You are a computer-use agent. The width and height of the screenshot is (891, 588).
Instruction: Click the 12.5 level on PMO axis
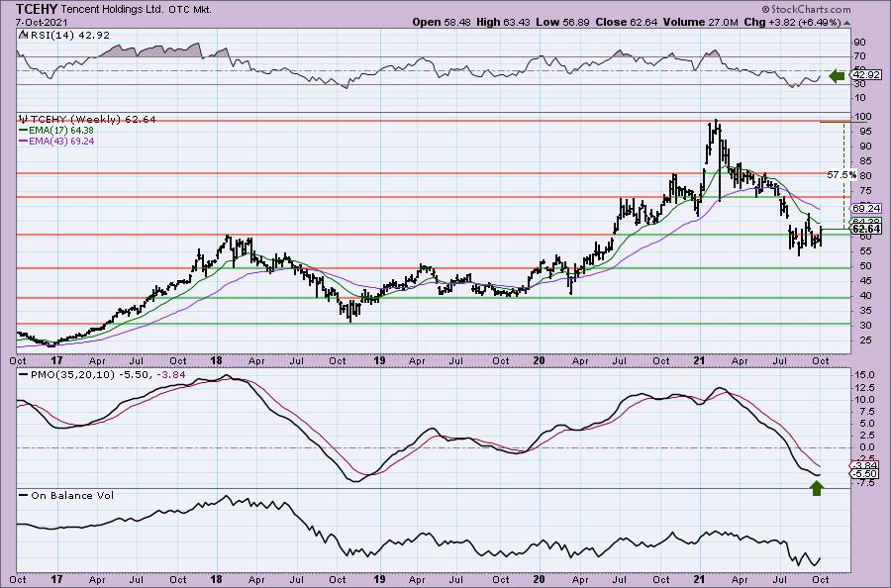point(863,387)
